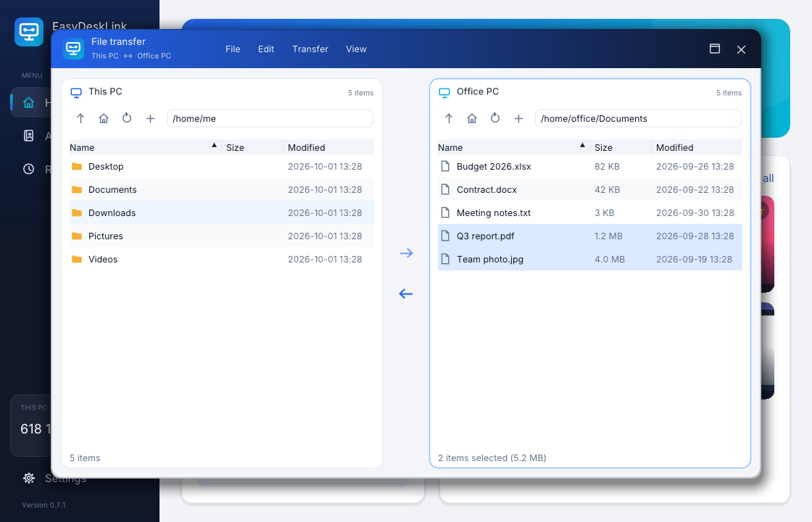Select the Pictures folder row
The image size is (812, 522).
coord(222,236)
